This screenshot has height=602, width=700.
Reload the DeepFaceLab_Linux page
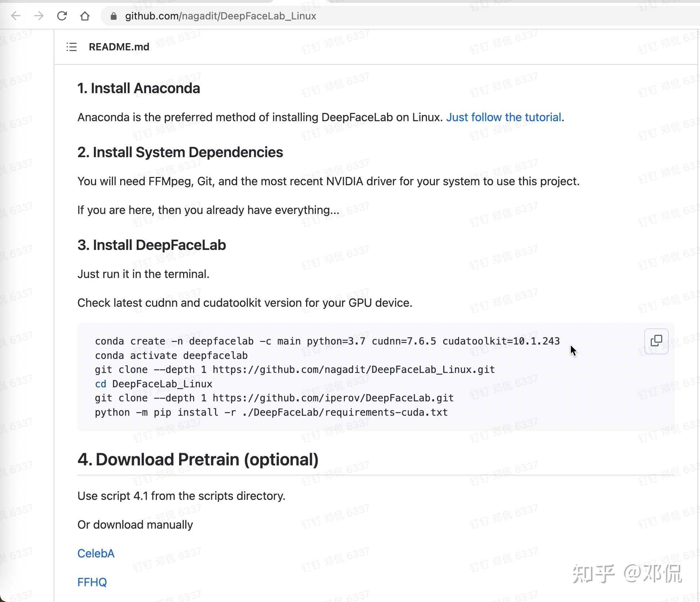coord(62,16)
